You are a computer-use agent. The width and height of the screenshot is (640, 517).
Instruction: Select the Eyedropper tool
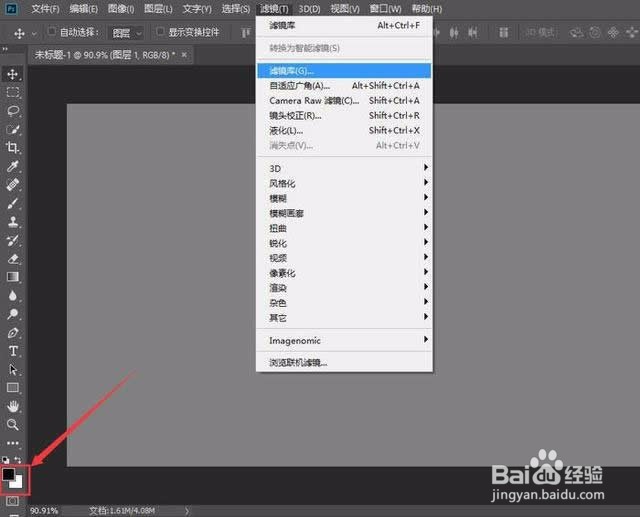point(13,166)
